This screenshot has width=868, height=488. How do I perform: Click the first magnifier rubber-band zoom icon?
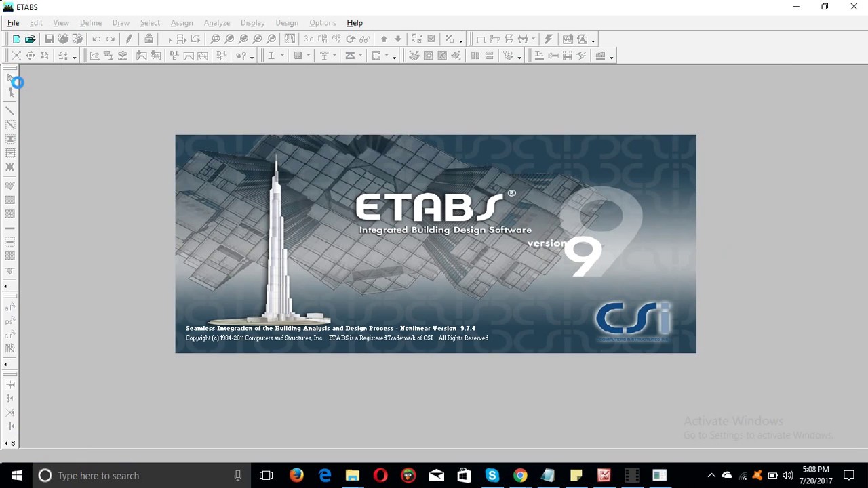(215, 39)
